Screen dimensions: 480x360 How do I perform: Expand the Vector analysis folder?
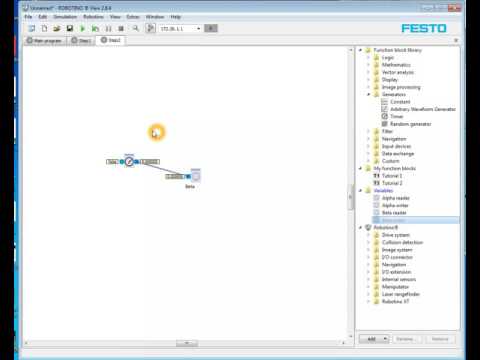tap(369, 72)
